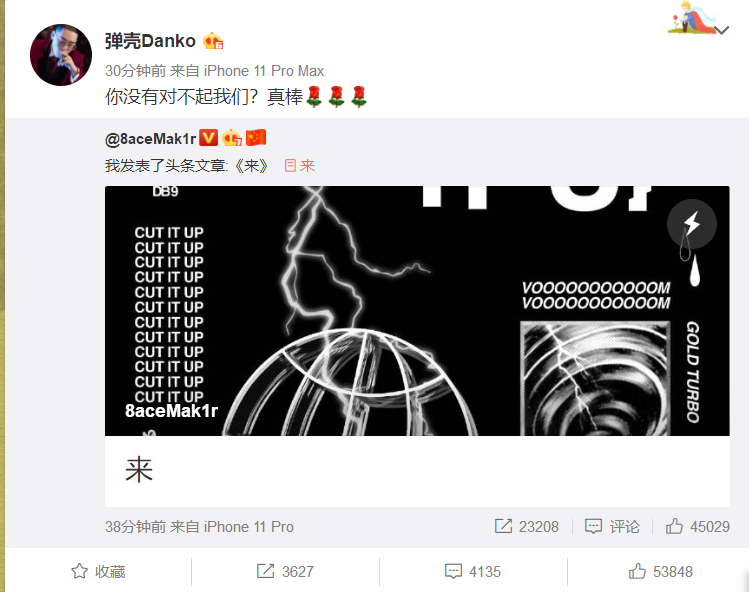Click the lightning bolt icon on article cover
Screen dimensions: 749x592
click(692, 224)
